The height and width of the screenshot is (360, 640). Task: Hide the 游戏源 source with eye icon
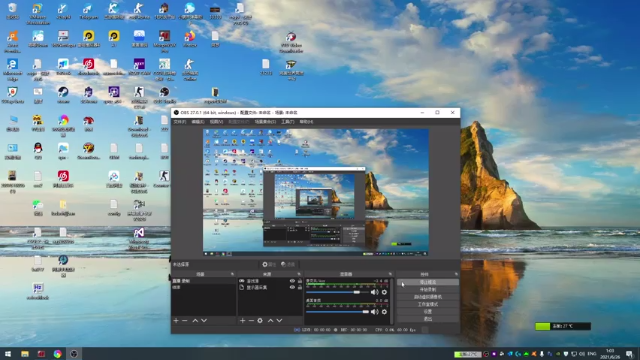pos(292,281)
